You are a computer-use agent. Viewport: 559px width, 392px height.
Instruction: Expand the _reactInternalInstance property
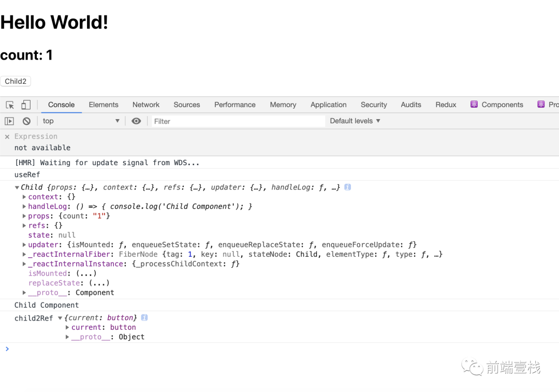(24, 264)
